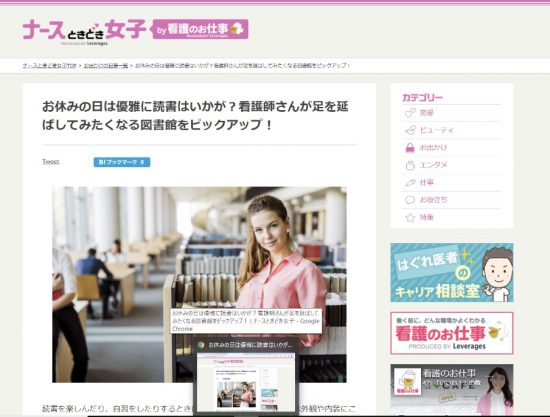This screenshot has height=417, width=550.
Task: Click the blue B!ブックマーク button
Action: point(122,162)
